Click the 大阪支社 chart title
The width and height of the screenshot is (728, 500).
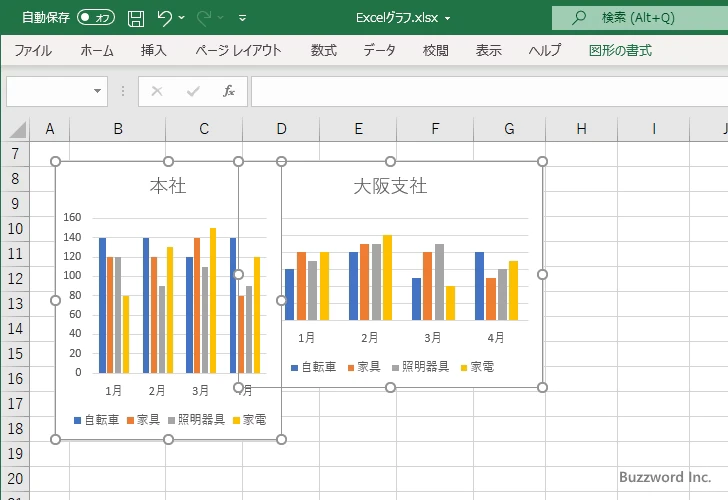click(x=390, y=186)
